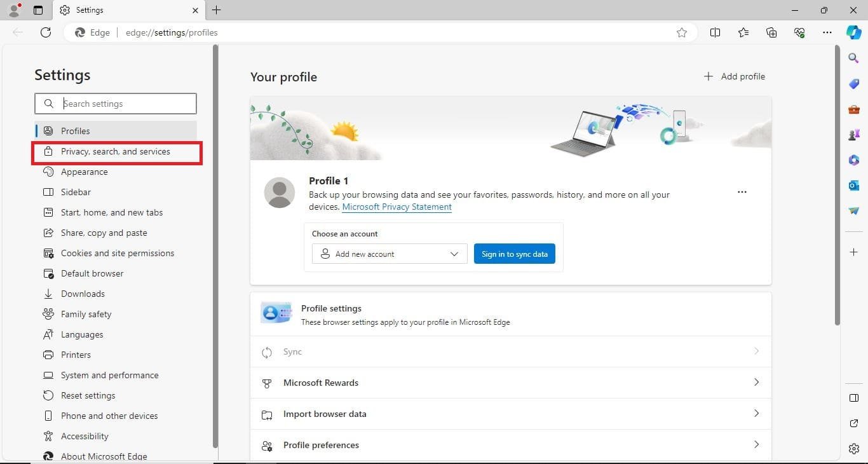Star this page as a favorite
Viewport: 868px width, 464px height.
pos(682,32)
